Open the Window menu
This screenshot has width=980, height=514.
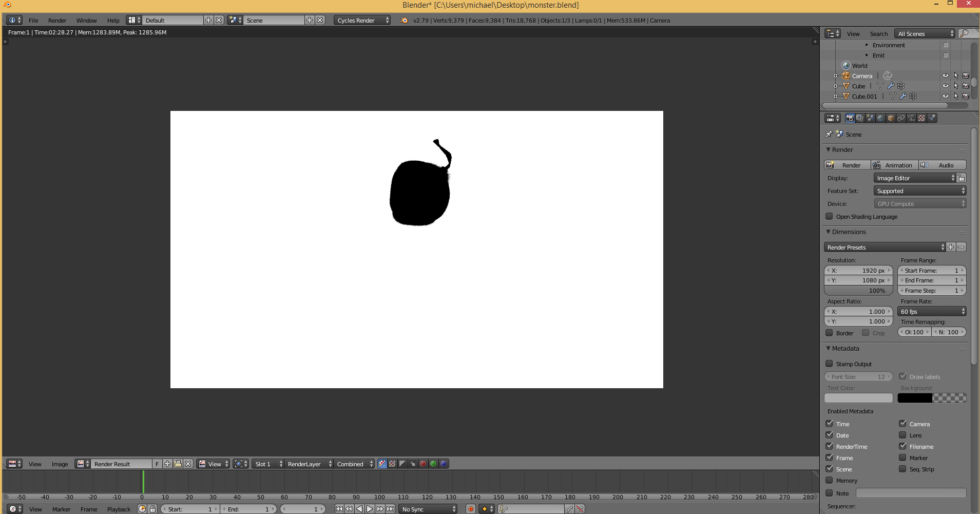coord(86,20)
